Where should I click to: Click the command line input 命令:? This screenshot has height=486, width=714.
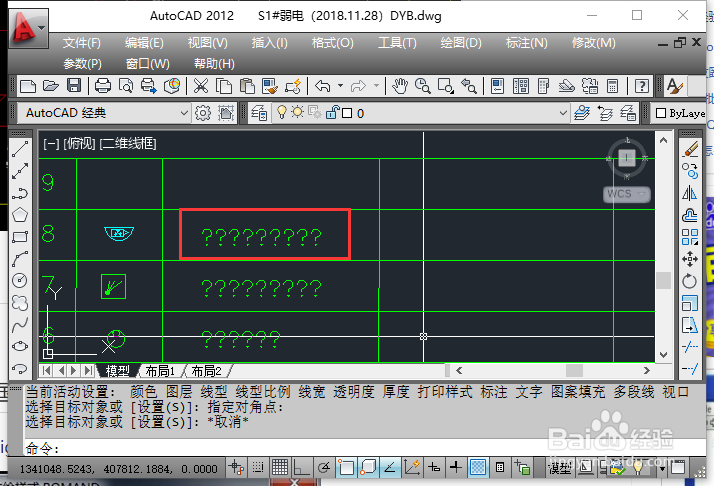point(364,448)
